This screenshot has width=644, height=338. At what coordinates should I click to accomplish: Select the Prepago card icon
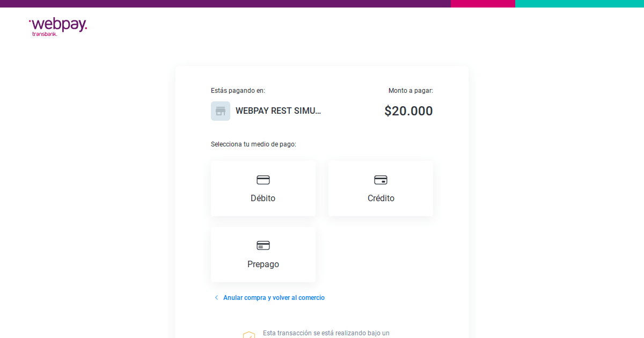[x=263, y=245]
